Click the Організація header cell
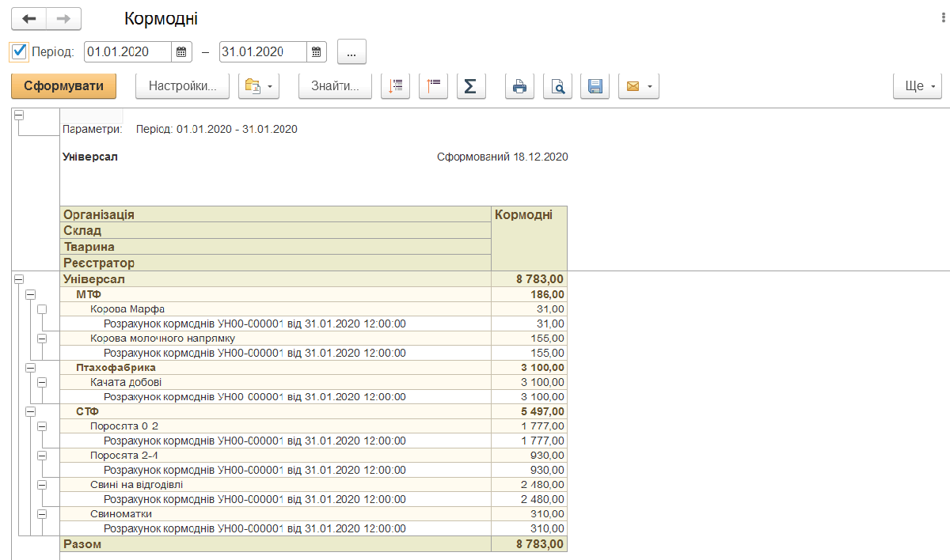 [275, 214]
